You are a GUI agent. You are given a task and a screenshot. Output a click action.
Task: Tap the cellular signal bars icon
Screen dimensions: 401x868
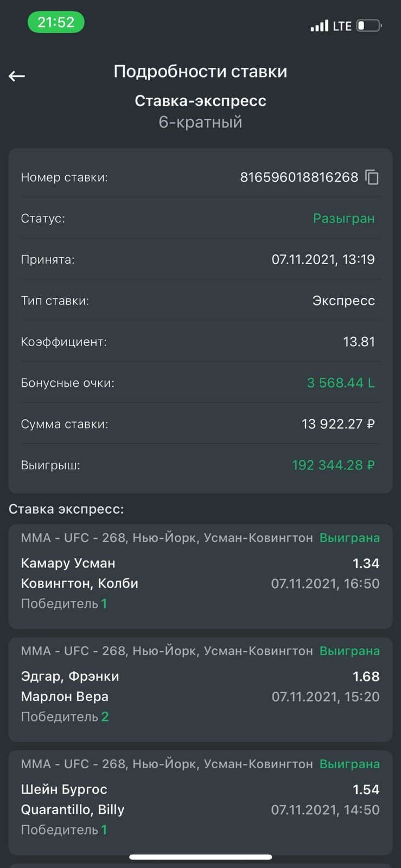(x=319, y=25)
